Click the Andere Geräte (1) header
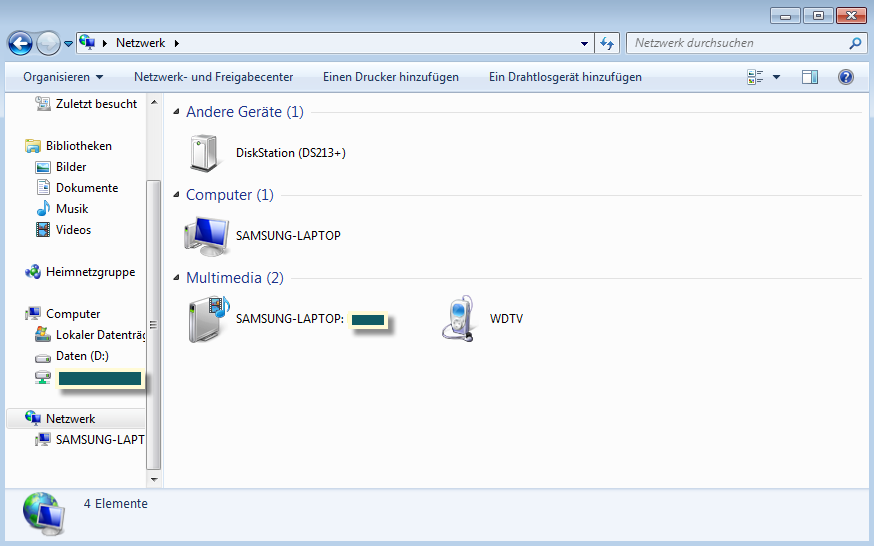The width and height of the screenshot is (874, 546). (x=245, y=112)
